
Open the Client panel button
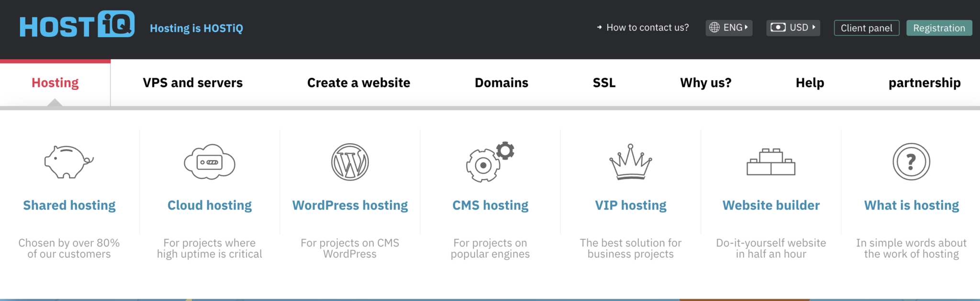pos(866,28)
